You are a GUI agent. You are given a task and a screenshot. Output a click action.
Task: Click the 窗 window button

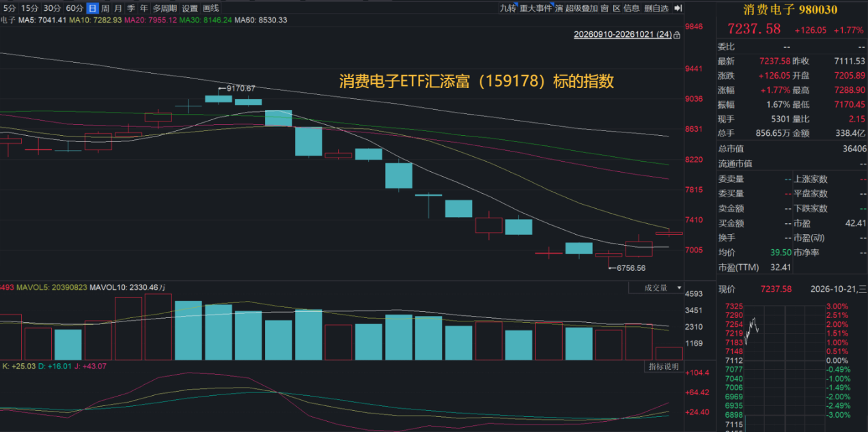[x=604, y=8]
